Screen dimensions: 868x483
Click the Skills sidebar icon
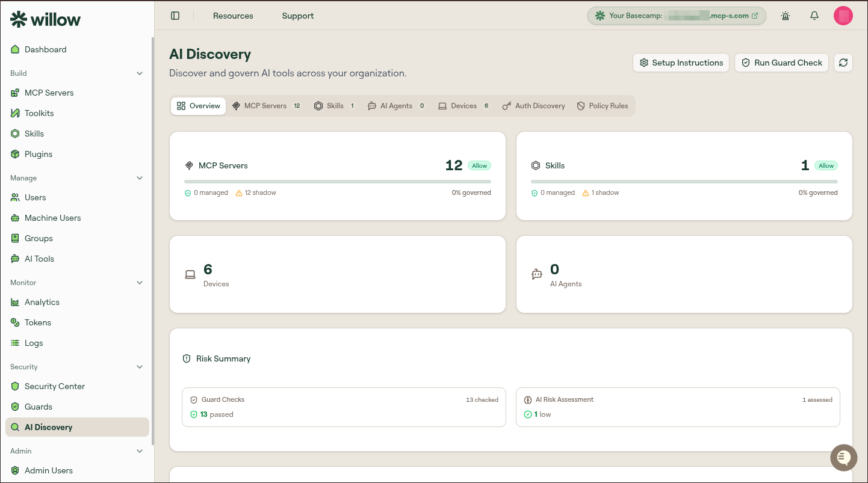coord(15,134)
